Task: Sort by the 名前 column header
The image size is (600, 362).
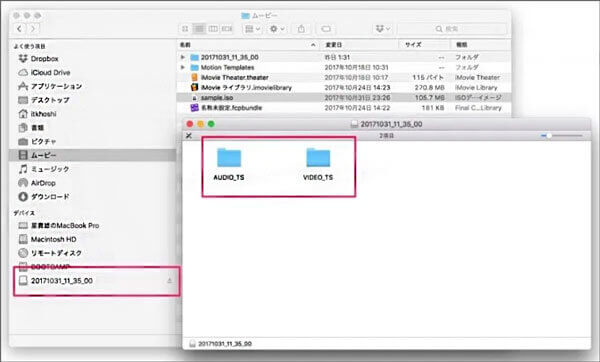Action: 185,45
